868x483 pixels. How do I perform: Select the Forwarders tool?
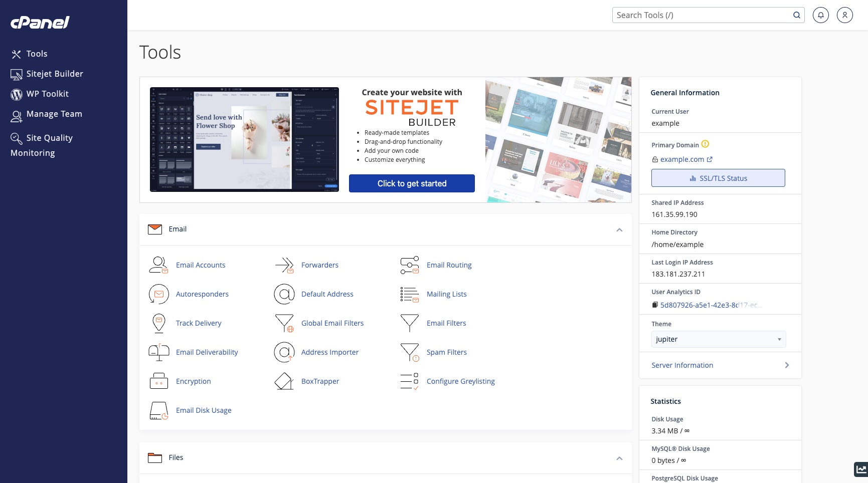pos(319,265)
